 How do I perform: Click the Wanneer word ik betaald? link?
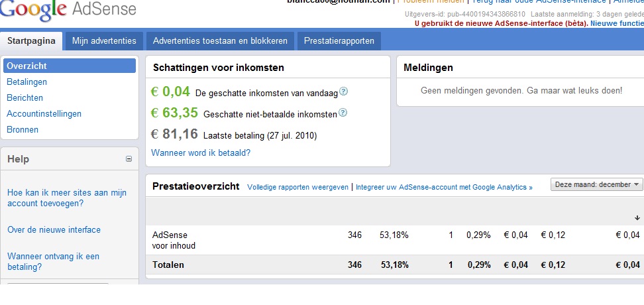coord(201,153)
